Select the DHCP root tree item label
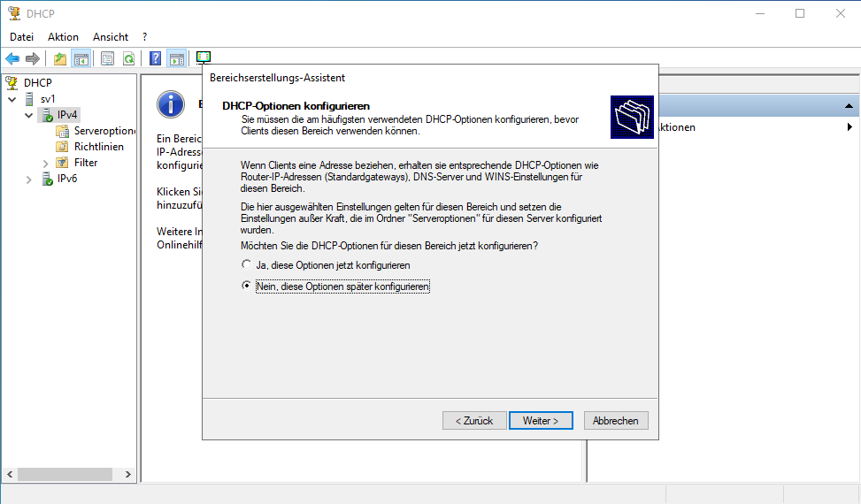 pyautogui.click(x=38, y=83)
